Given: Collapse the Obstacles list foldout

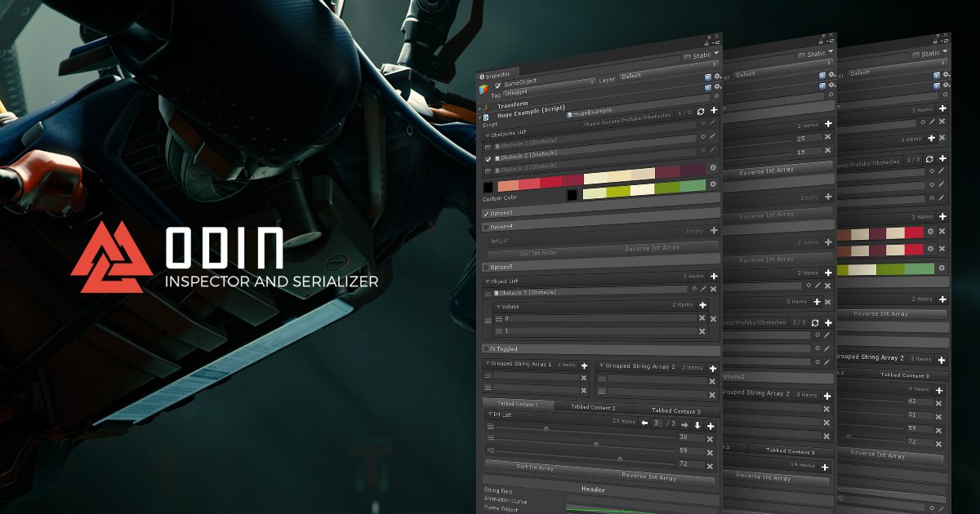Looking at the screenshot, I should coord(488,135).
